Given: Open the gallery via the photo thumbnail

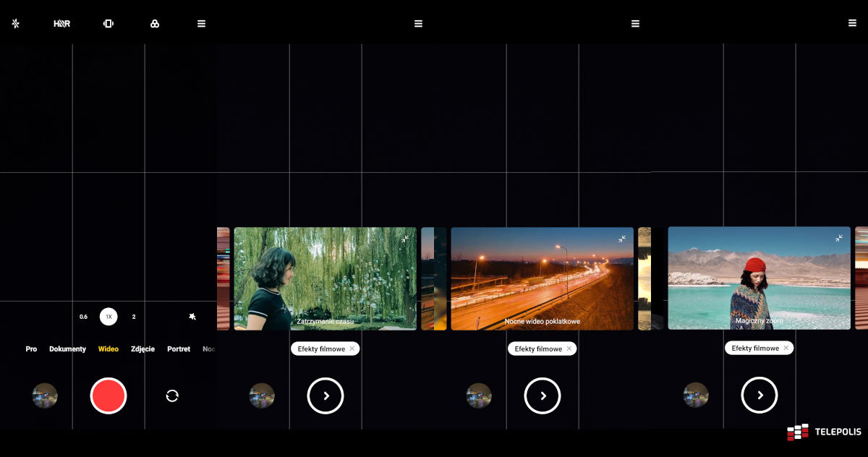Looking at the screenshot, I should click(45, 396).
